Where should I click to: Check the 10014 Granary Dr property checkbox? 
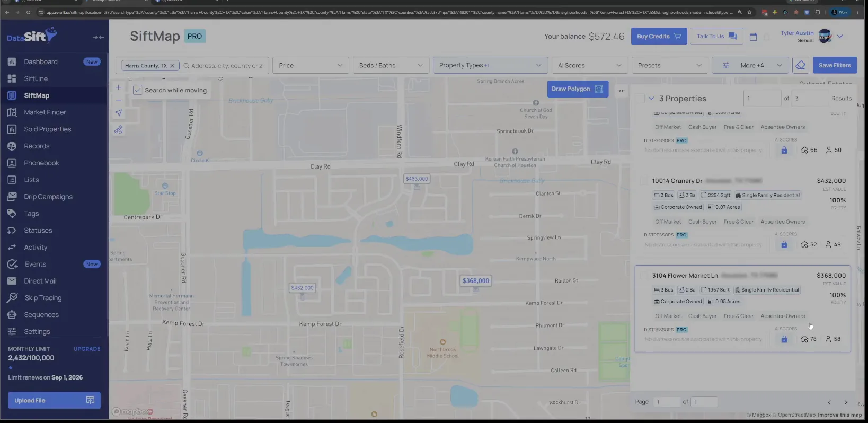tap(644, 181)
